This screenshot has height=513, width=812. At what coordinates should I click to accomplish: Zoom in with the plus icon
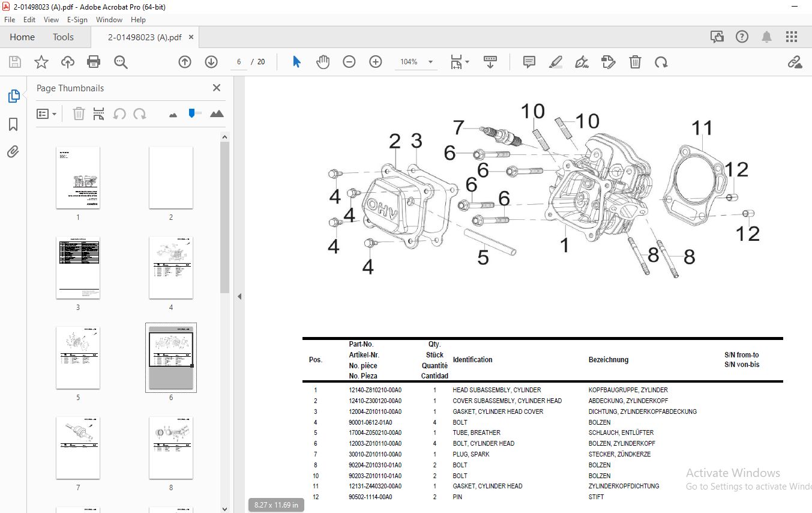point(376,62)
